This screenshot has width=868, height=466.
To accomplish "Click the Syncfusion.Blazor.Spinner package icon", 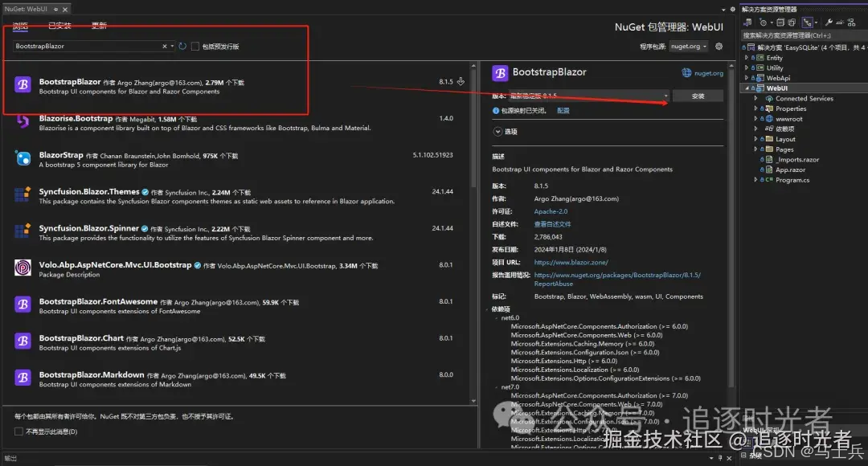I will coord(23,231).
